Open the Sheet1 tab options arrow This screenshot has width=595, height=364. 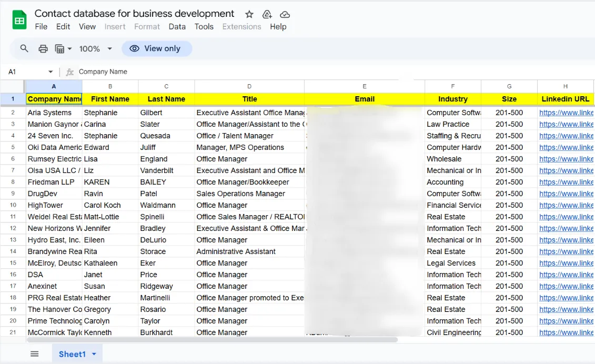click(94, 354)
